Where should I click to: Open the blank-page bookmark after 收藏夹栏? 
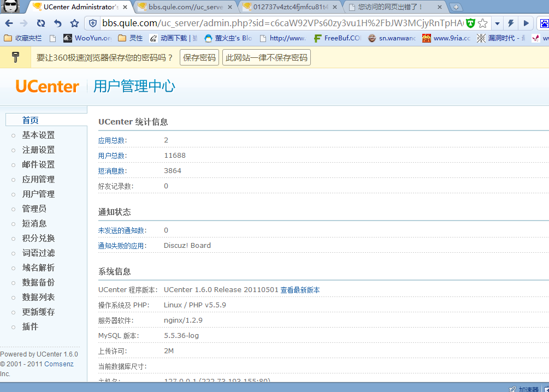(53, 39)
